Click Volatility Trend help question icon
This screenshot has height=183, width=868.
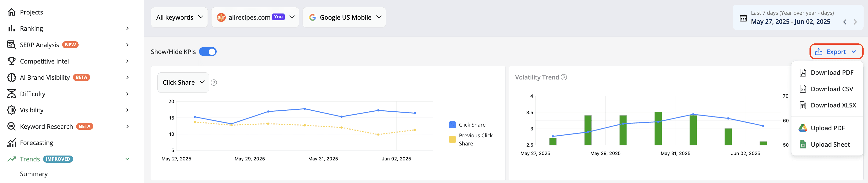[564, 77]
